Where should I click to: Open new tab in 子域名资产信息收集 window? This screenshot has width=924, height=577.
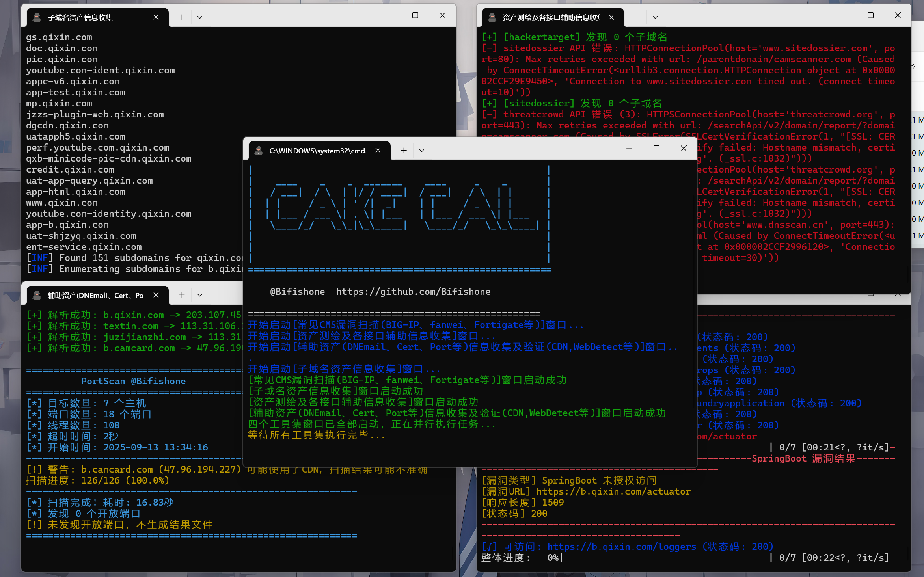click(x=182, y=17)
